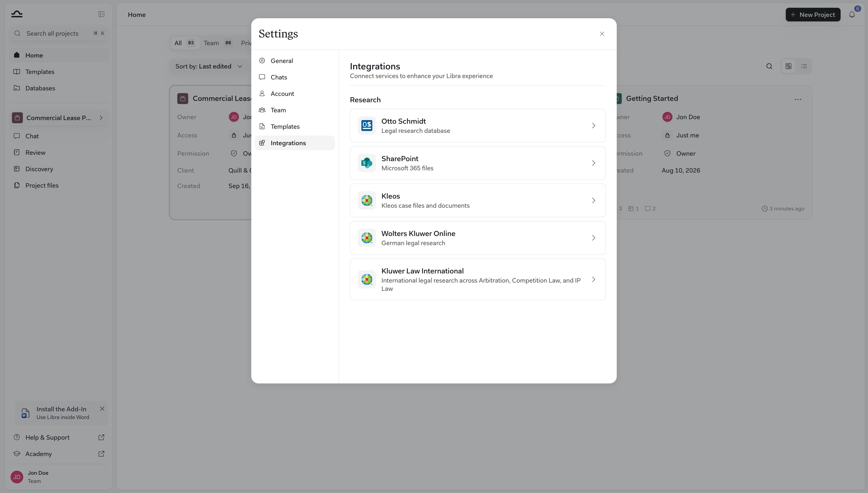Expand SharePoint integration chevron

coord(593,163)
